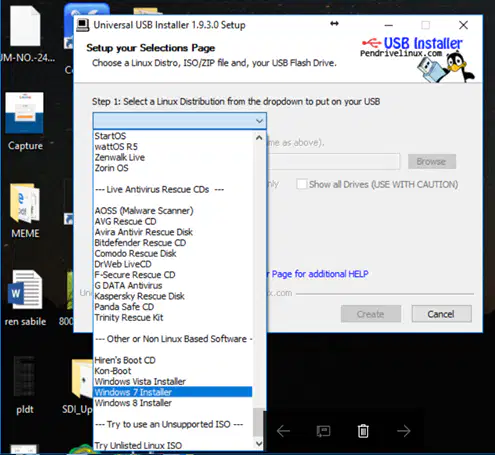Choose the highlighted Windows 7 Installer
Image resolution: width=495 pixels, height=455 pixels.
point(173,392)
